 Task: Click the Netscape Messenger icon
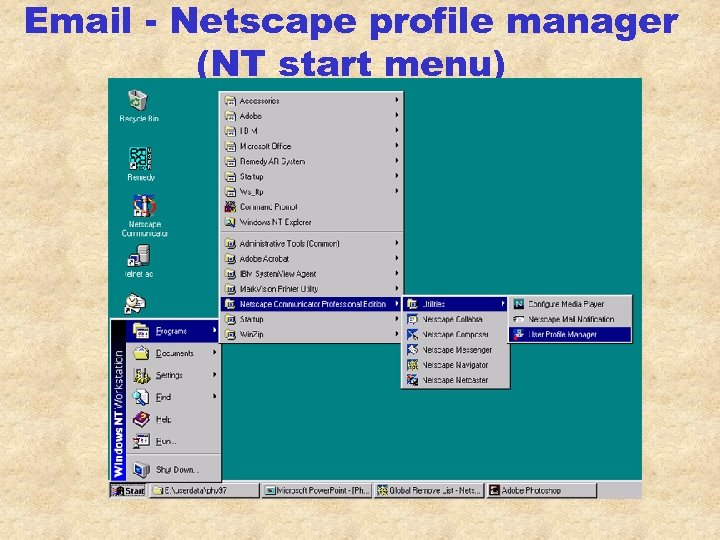tap(412, 349)
